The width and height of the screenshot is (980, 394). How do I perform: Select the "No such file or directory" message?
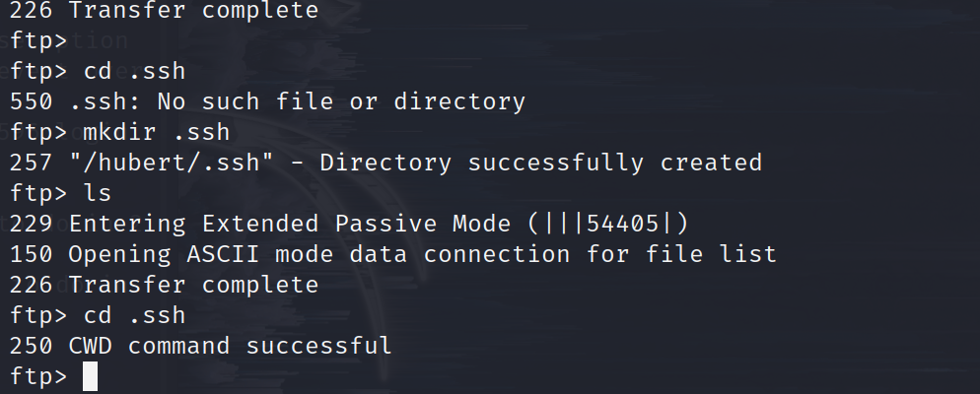[341, 101]
